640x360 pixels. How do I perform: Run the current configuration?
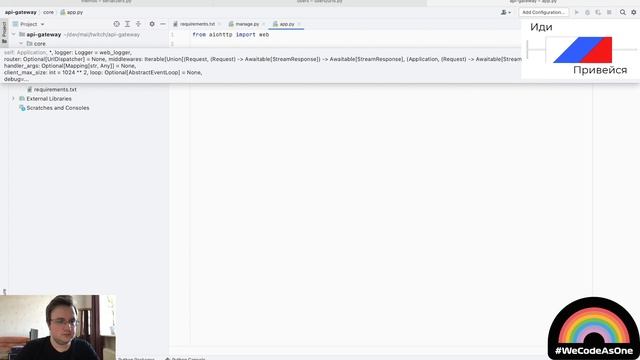(577, 12)
